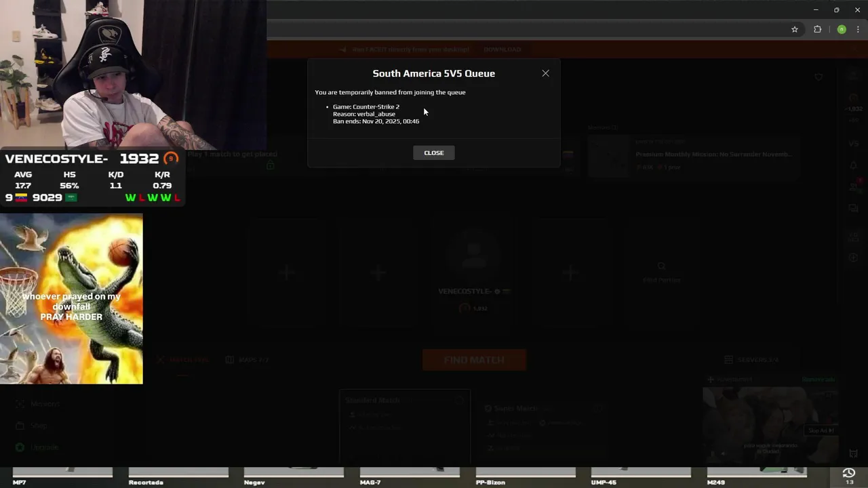The height and width of the screenshot is (488, 868).
Task: Click the Recortada weapon label
Action: (146, 483)
